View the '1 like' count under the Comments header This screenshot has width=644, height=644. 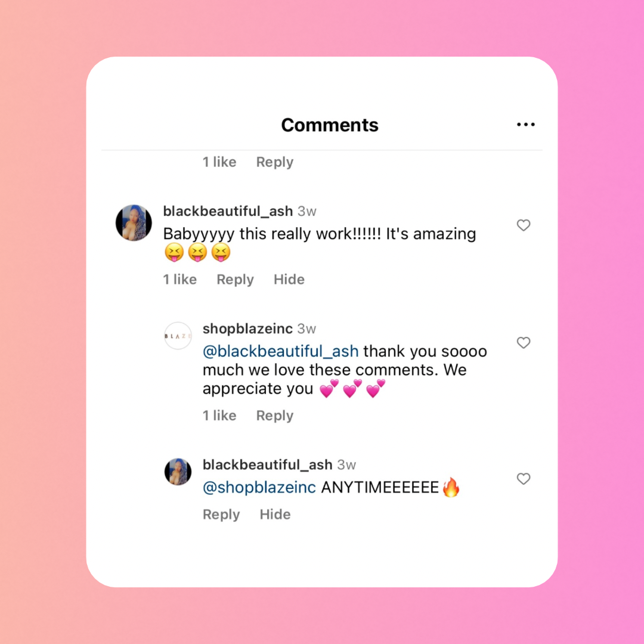pyautogui.click(x=219, y=162)
